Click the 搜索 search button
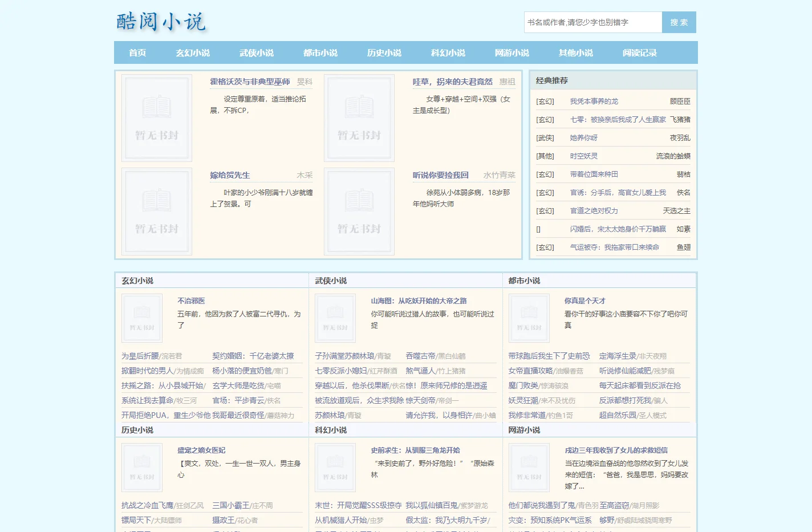This screenshot has height=532, width=812. (679, 22)
